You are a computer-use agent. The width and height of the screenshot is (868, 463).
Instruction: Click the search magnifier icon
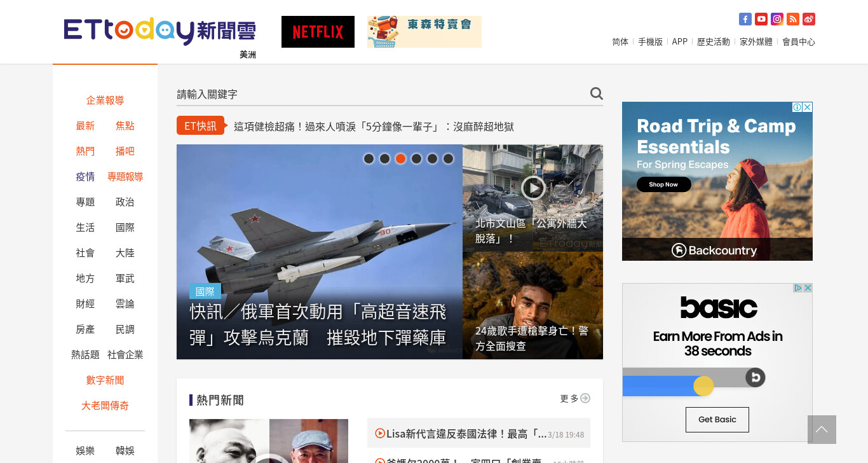pos(596,93)
